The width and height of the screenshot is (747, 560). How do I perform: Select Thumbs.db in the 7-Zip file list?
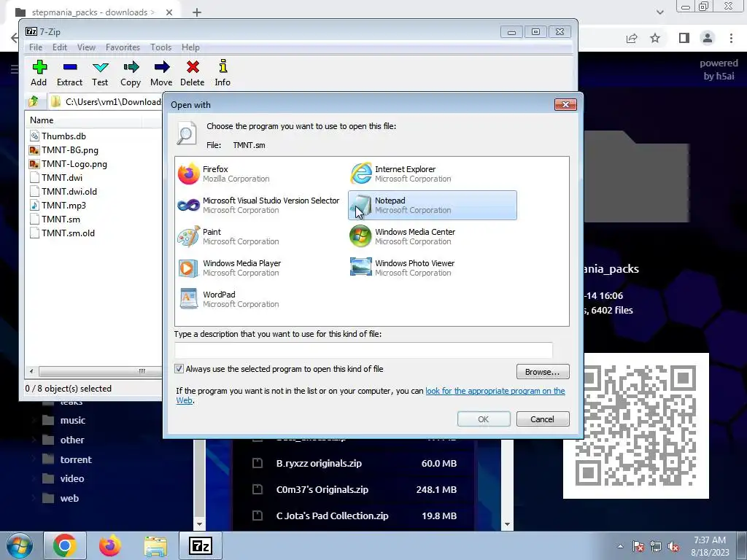63,136
